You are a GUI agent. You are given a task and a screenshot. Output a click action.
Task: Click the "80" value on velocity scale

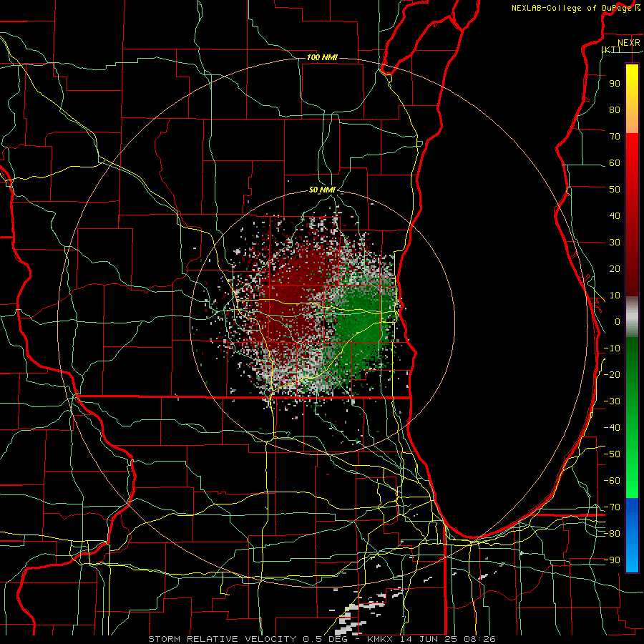615,110
